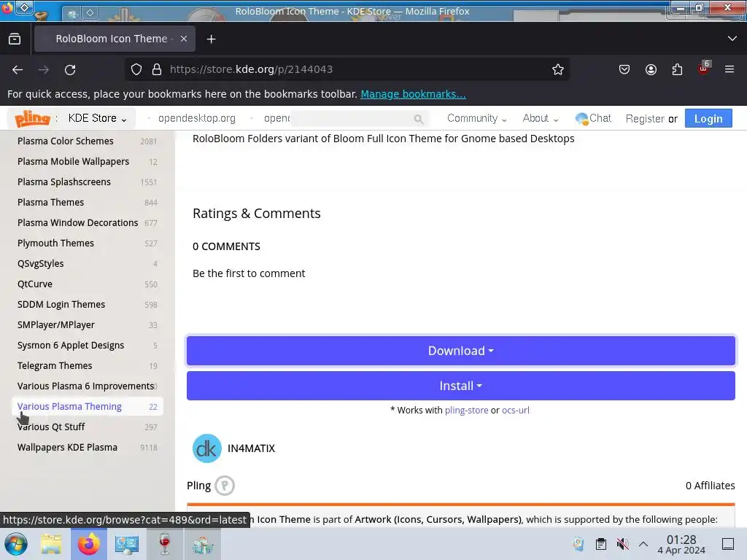This screenshot has width=747, height=560.
Task: Click the '0 Affiliates' text
Action: pos(710,486)
